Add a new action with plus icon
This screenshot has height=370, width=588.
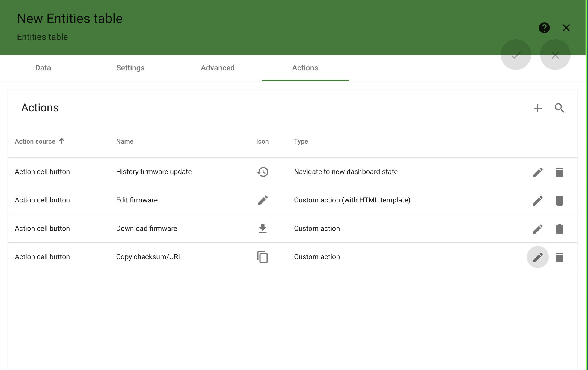click(x=537, y=108)
